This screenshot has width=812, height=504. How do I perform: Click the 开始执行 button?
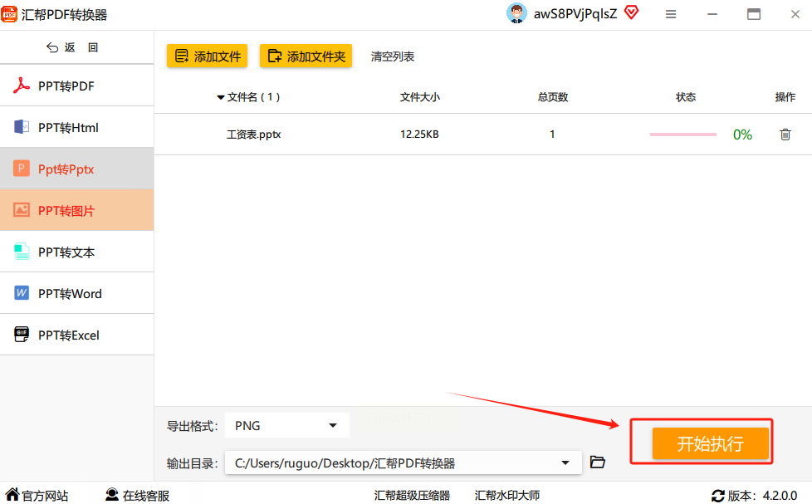pos(711,443)
